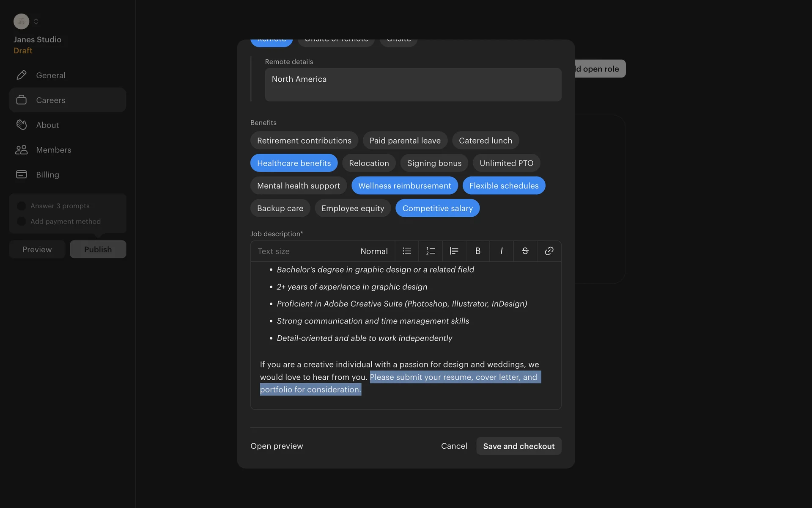Apply strikethrough formatting
812x508 pixels.
click(525, 251)
